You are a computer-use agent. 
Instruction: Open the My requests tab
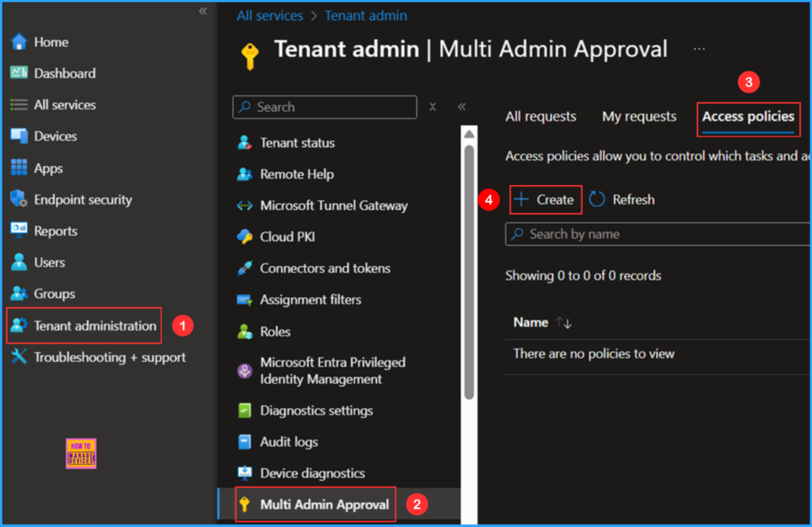pyautogui.click(x=638, y=116)
